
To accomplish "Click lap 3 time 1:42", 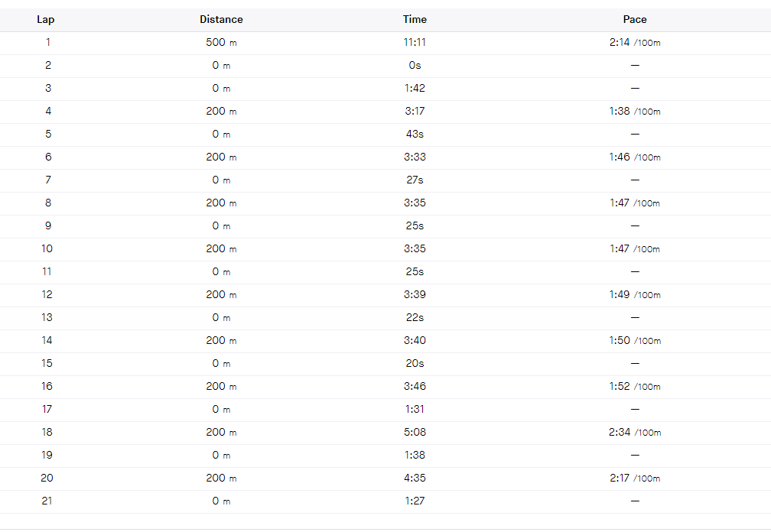I will click(x=415, y=89).
